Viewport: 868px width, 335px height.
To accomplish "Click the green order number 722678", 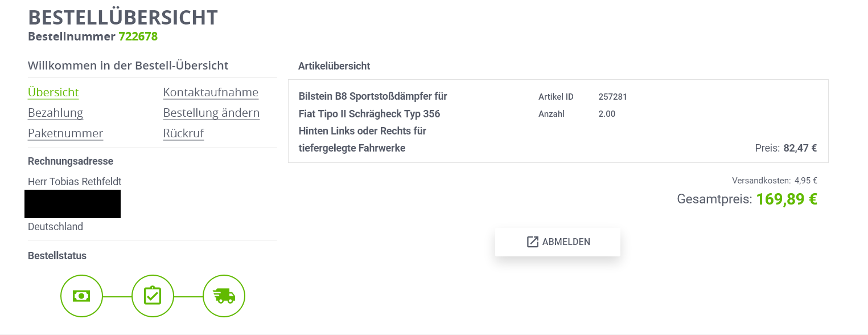I will tap(138, 36).
